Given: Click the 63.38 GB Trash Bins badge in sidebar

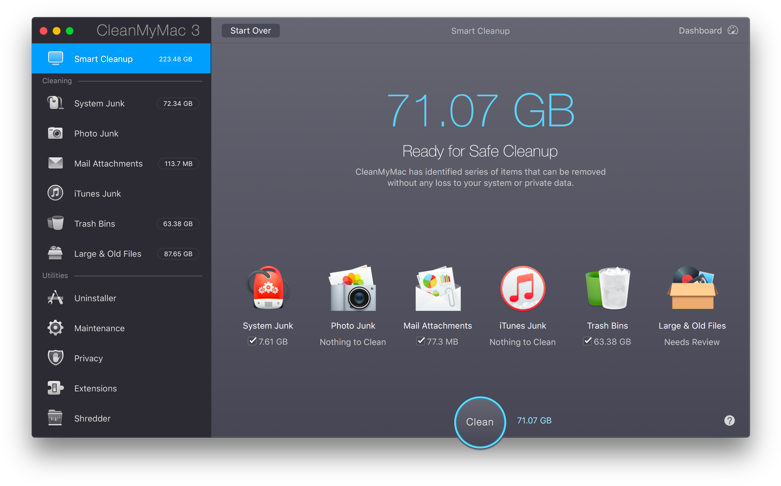Looking at the screenshot, I should pos(178,224).
